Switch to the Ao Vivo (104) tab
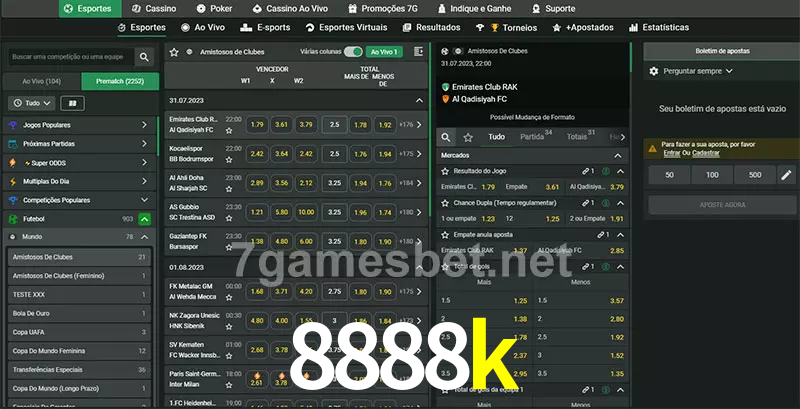This screenshot has width=800, height=409. click(x=41, y=81)
